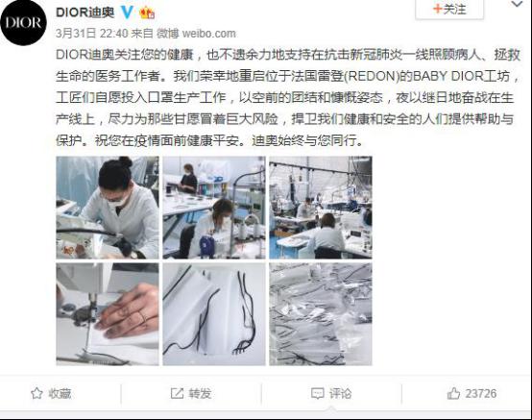Expand the post options chevron
532x420 pixels.
click(x=517, y=4)
